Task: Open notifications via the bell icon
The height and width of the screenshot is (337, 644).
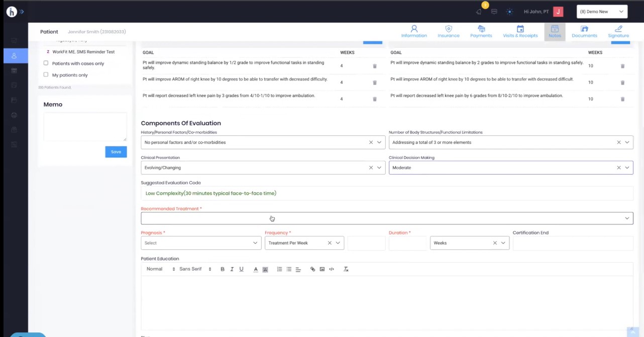Action: point(478,11)
